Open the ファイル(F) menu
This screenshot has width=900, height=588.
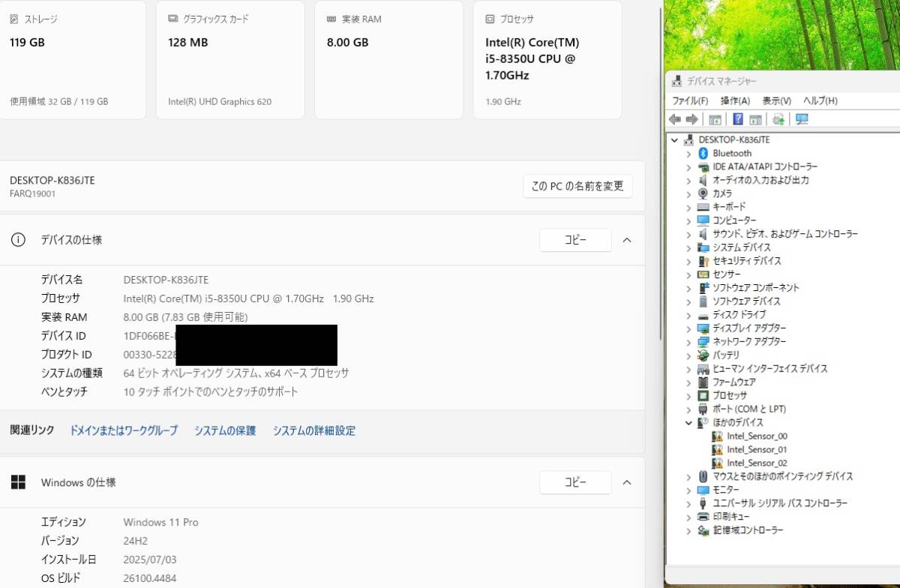click(690, 100)
